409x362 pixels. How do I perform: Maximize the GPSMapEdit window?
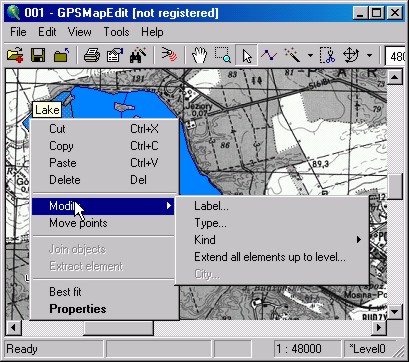[x=377, y=13]
